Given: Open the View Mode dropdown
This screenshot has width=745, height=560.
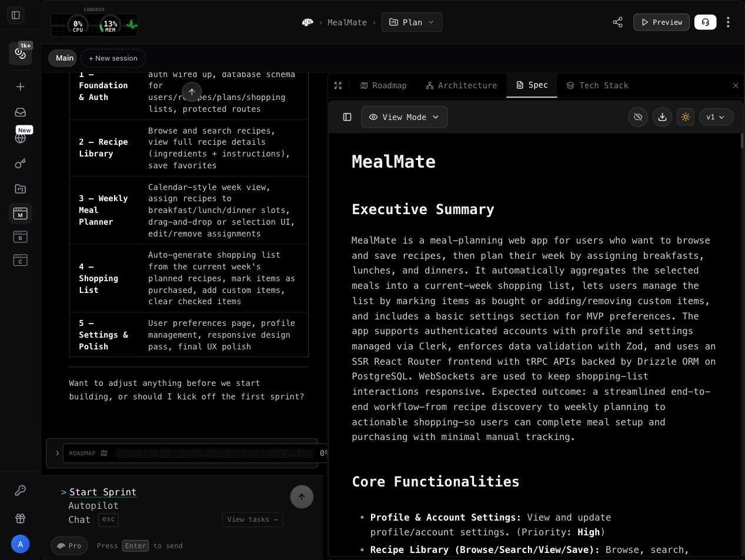Looking at the screenshot, I should point(405,117).
